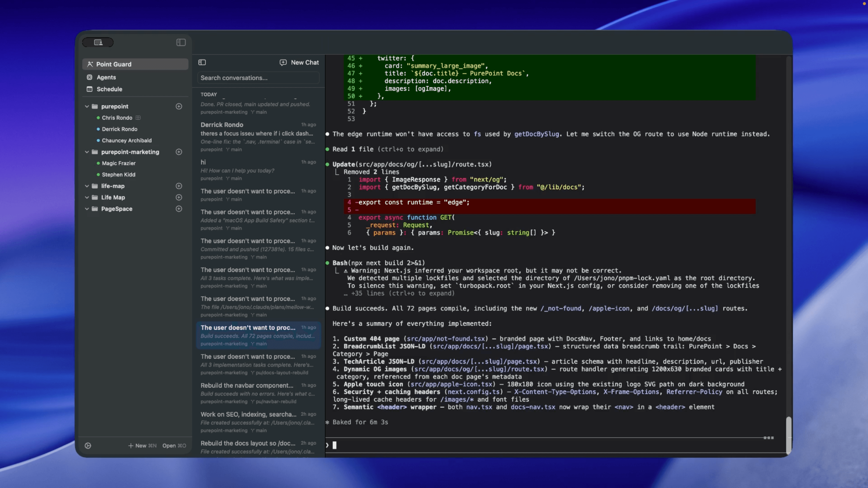868x488 pixels.
Task: Open 'Rebuild the docs layout' conversation
Action: (258, 448)
